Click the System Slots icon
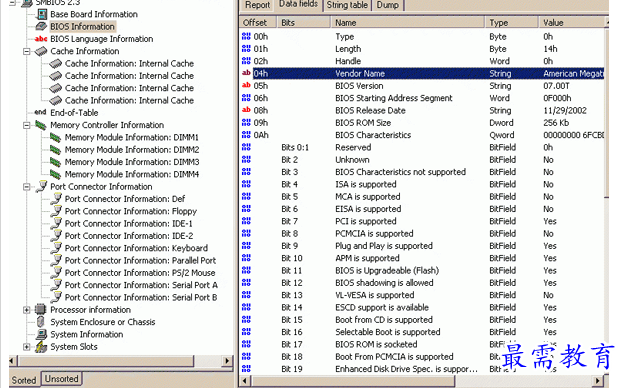Screen dimensions: 623x388 41,347
